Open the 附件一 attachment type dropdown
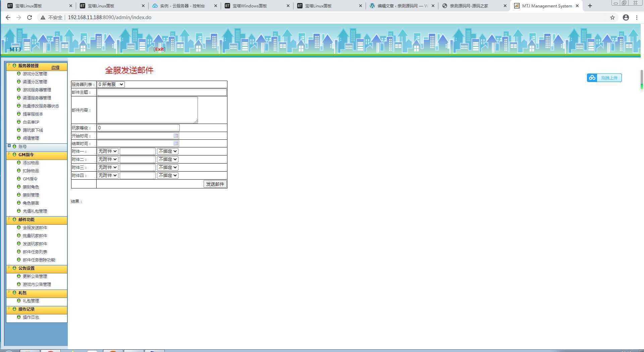Viewport: 644px width, 352px height. [107, 151]
